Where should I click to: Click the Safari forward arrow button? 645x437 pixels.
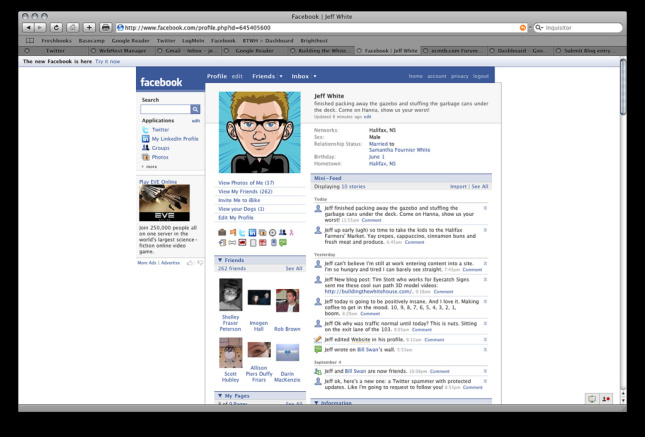(40, 28)
